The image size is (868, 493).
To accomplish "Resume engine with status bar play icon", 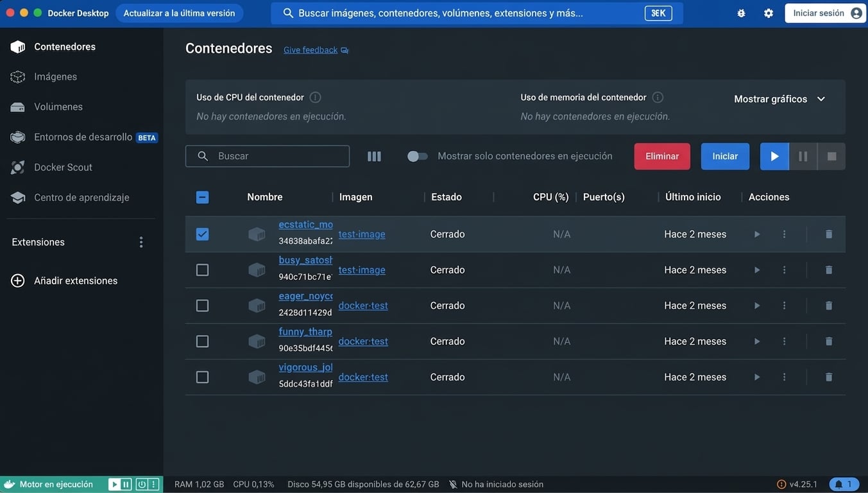I will click(x=114, y=485).
